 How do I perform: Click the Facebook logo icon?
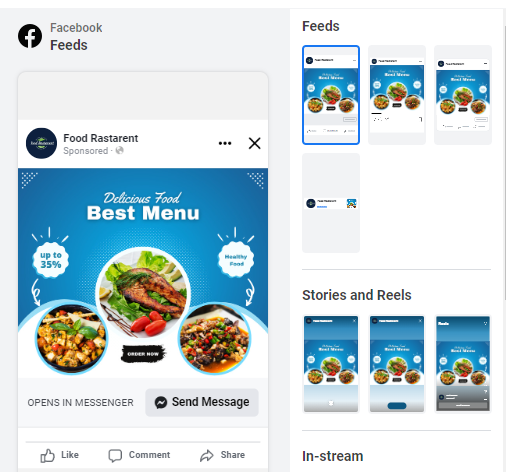pyautogui.click(x=30, y=36)
